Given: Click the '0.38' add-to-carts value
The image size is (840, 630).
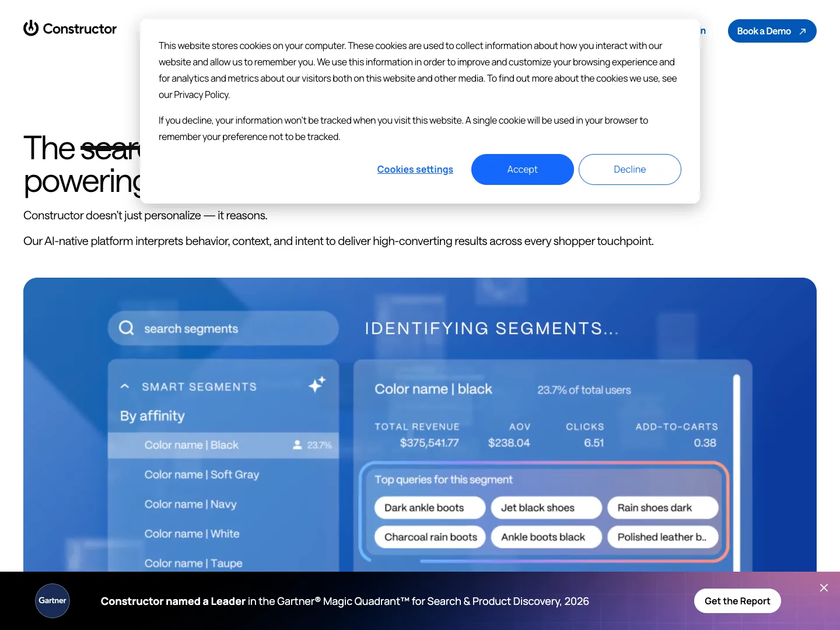Looking at the screenshot, I should (x=705, y=443).
